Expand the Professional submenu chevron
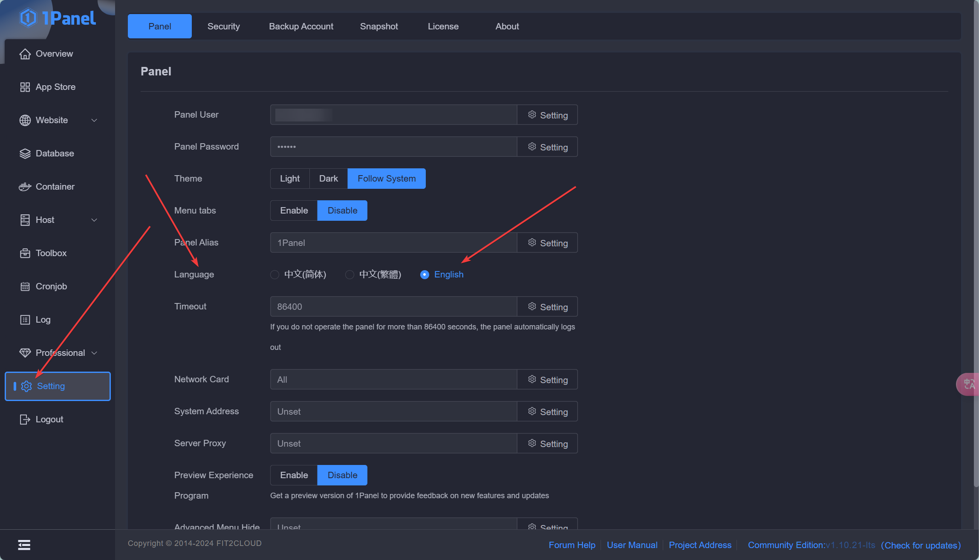Viewport: 979px width, 560px height. 95,353
